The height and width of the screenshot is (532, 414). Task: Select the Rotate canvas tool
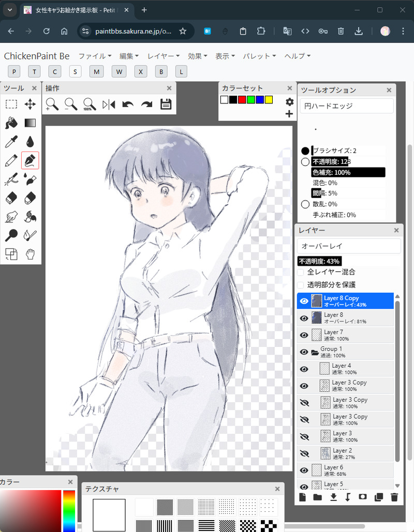pos(11,254)
